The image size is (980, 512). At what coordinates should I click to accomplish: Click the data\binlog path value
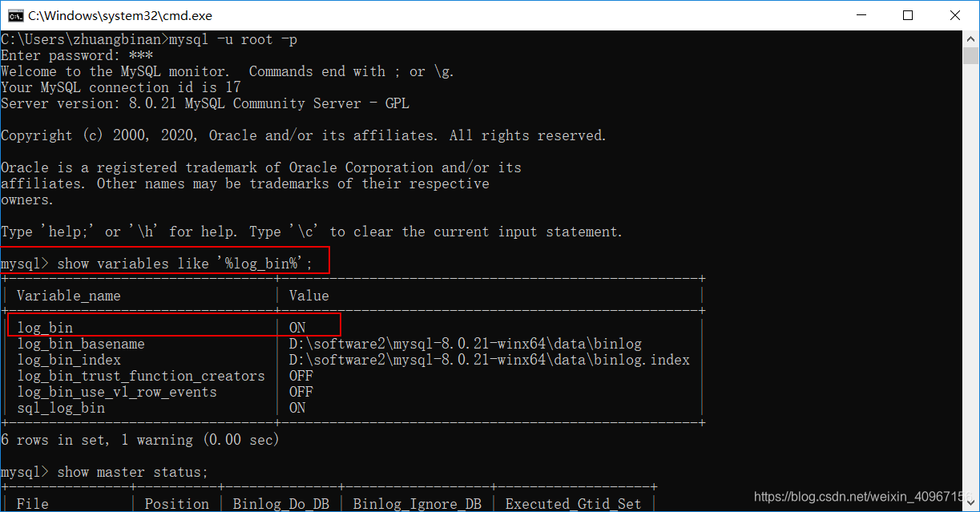(x=466, y=344)
